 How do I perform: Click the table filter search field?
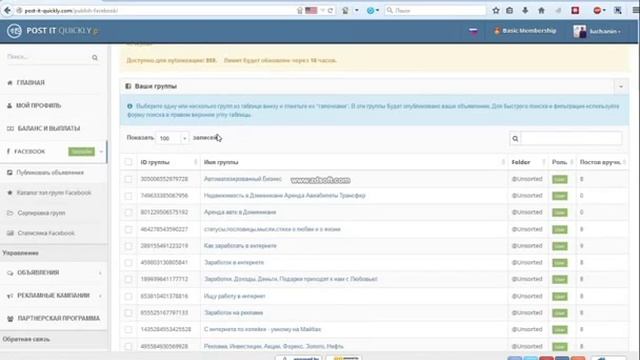[571, 138]
